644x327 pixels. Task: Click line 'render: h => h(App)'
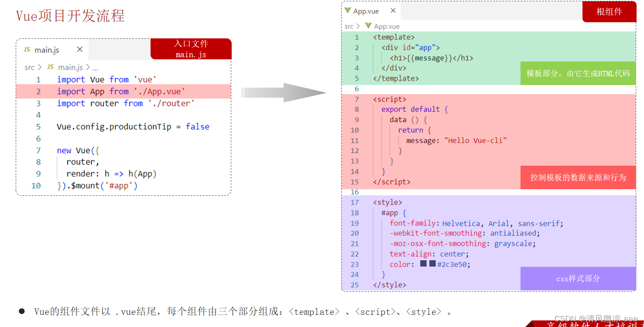[111, 174]
